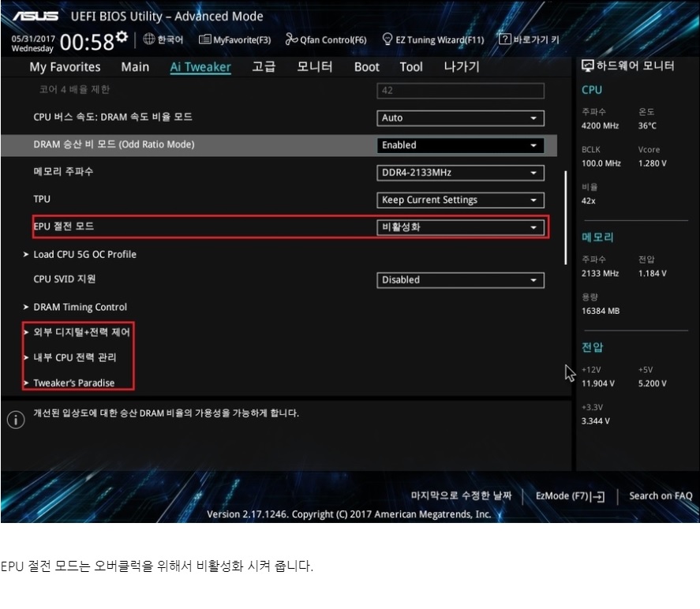Click the globe language icon

pyautogui.click(x=148, y=39)
